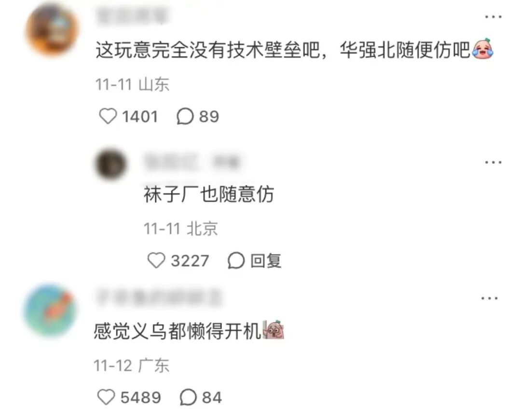521x420 pixels.
Task: Select reply text 袜子厂也随意仿
Action: pos(209,194)
